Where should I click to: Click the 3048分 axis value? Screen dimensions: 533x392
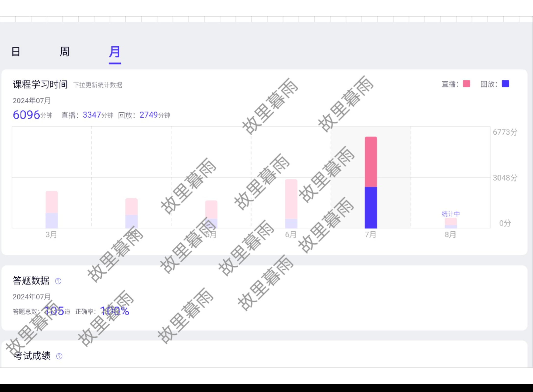505,178
